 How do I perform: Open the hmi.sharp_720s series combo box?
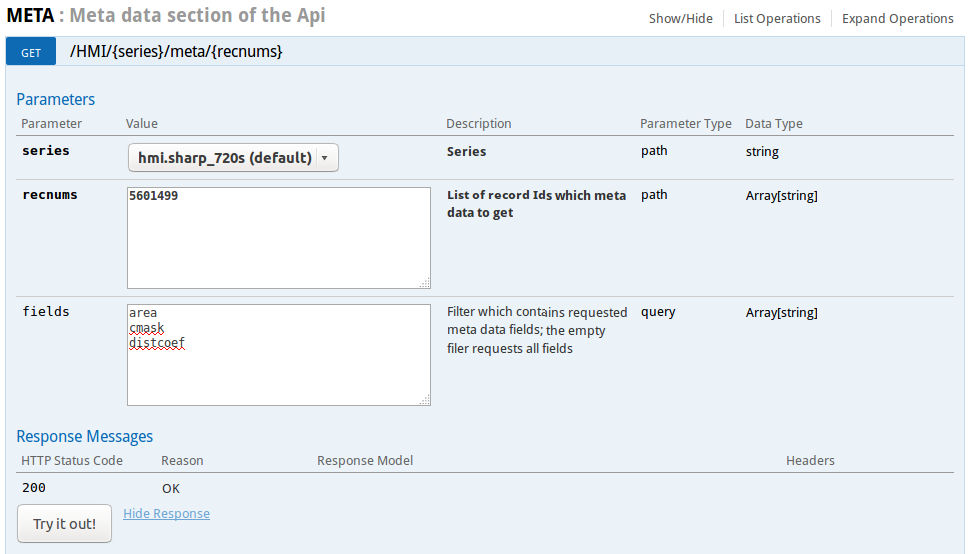[x=224, y=158]
